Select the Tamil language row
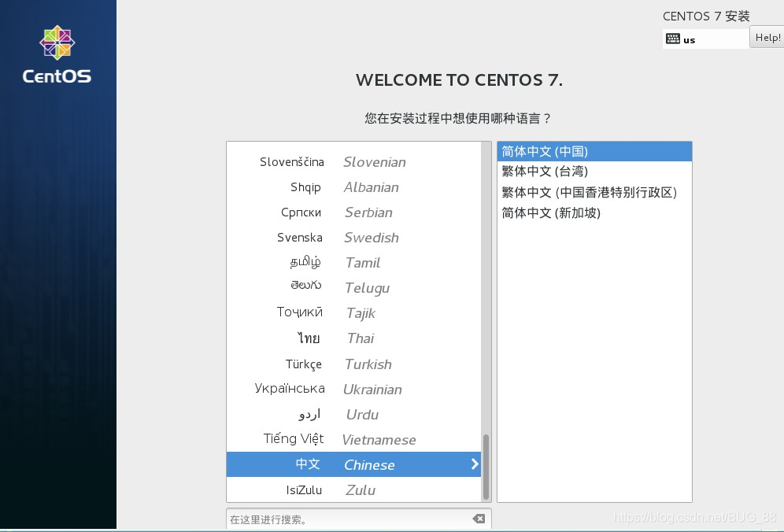The width and height of the screenshot is (784, 532). (x=353, y=263)
